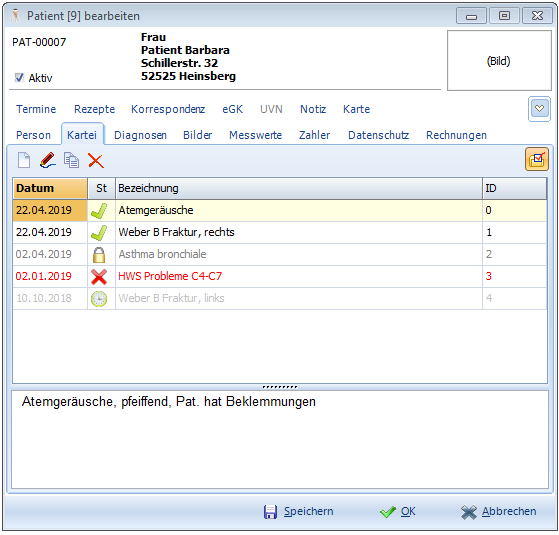Create a new Kartei entry with blank page icon

click(x=24, y=160)
